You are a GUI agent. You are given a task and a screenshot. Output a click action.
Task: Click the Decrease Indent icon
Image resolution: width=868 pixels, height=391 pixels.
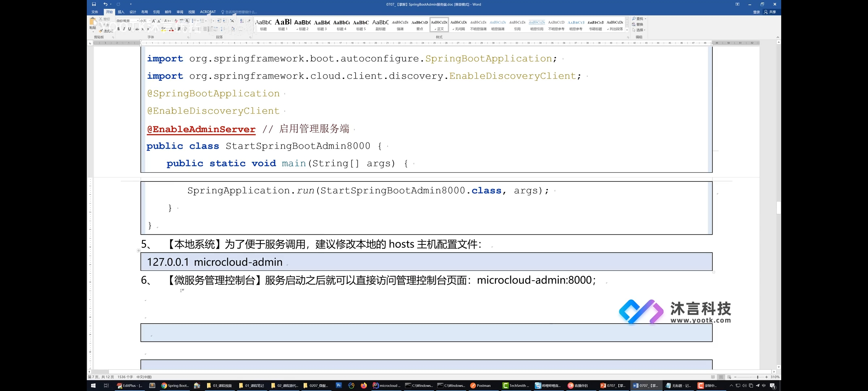[219, 21]
